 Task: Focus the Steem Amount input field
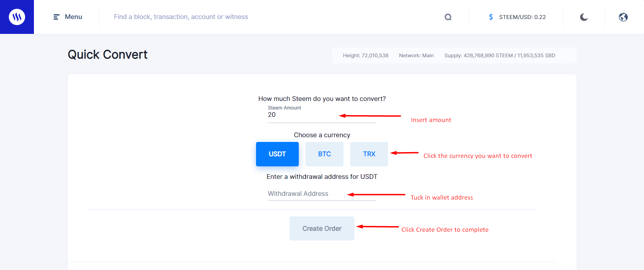point(322,115)
